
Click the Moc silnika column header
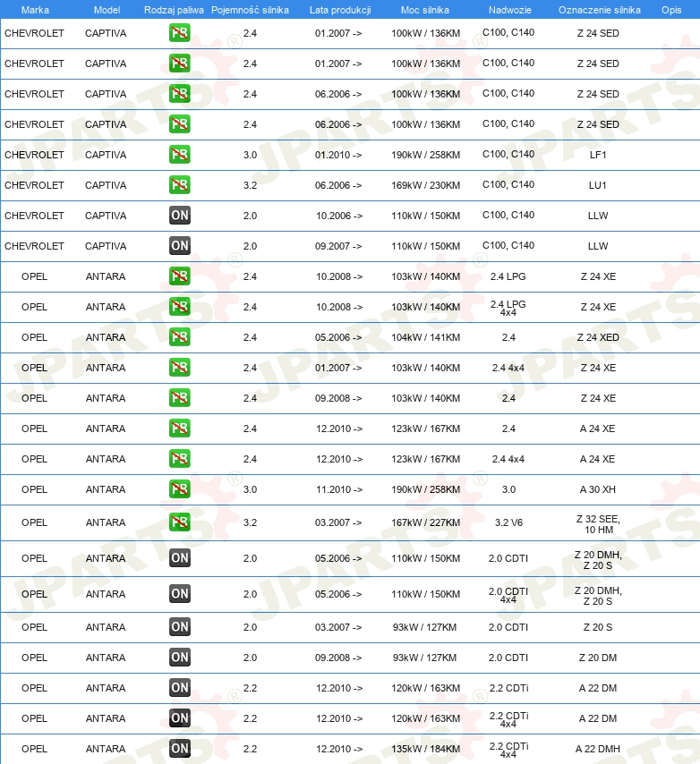pos(425,10)
